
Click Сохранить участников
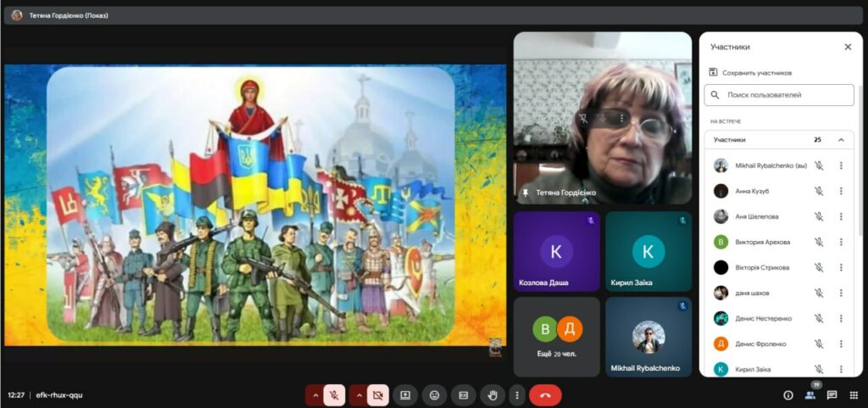point(751,73)
